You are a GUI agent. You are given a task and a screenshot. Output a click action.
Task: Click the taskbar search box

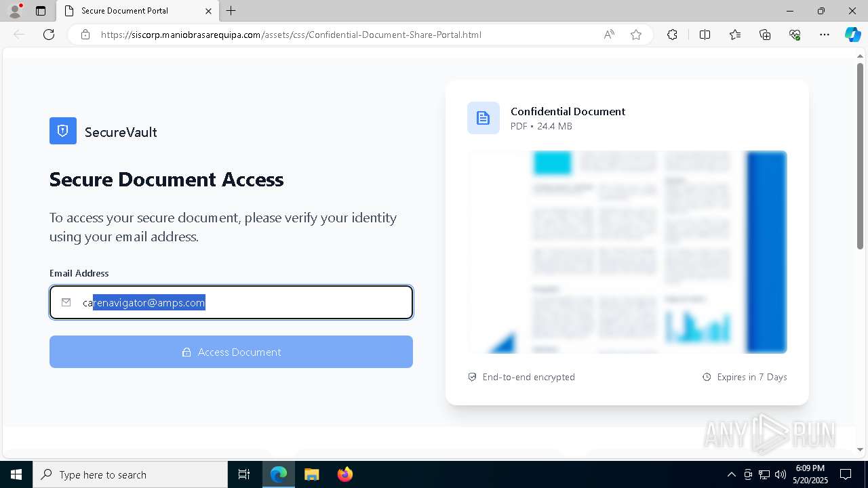click(x=130, y=474)
